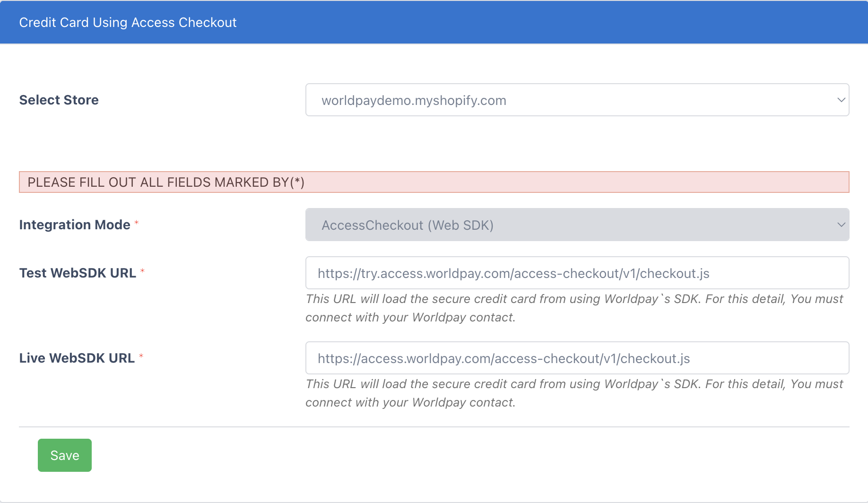
Task: Click the Test WebSDK URL label
Action: (x=78, y=273)
